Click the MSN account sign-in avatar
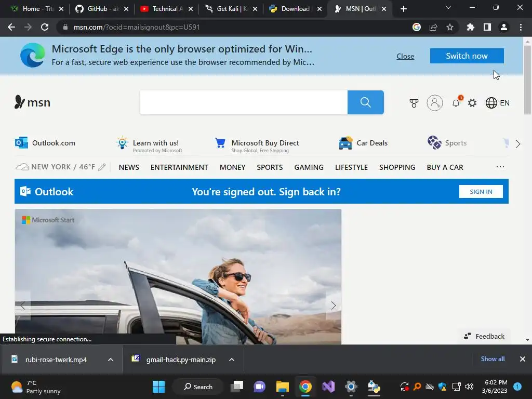This screenshot has width=532, height=399. (x=435, y=103)
